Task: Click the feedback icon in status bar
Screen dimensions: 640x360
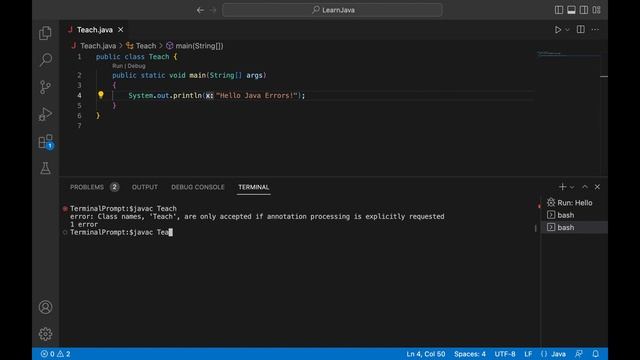Action: [x=579, y=354]
